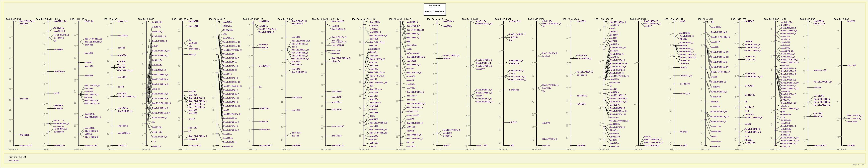Select the RGA-2013_KO15 map title
This screenshot has width=868, height=168.
click(146, 19)
